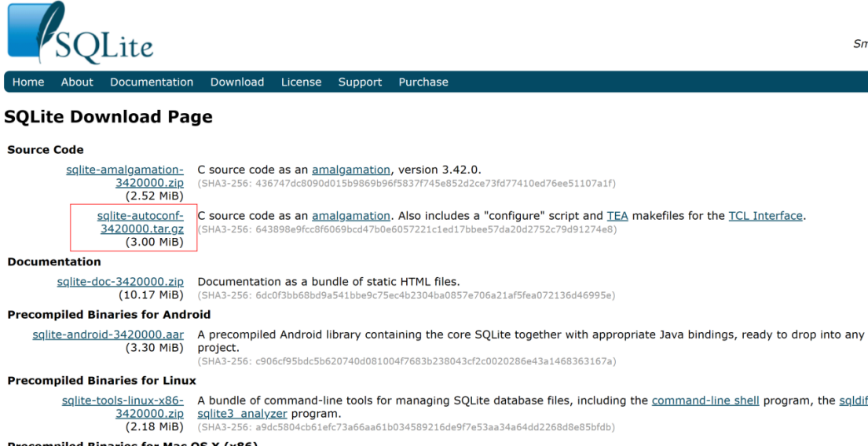Click SHA3-256 hash starting with 643898e9
868x446 pixels.
[407, 229]
